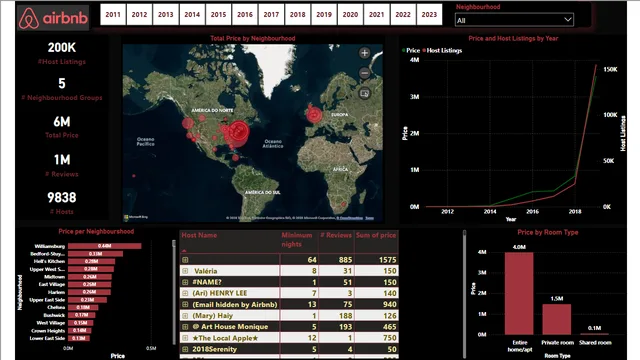Click the Hell's Kitchen bar
Screen dimensions: 640x360
tap(91, 261)
